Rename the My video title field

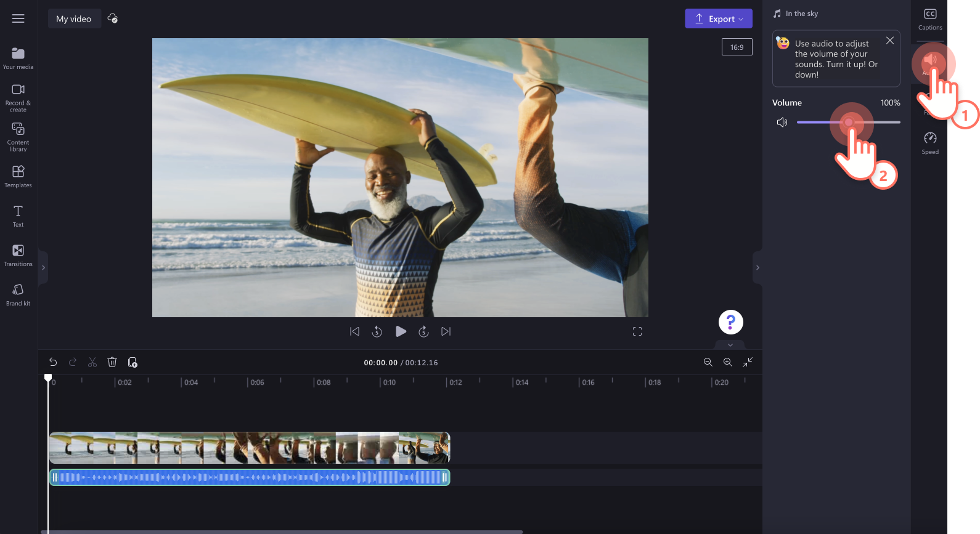click(x=74, y=19)
